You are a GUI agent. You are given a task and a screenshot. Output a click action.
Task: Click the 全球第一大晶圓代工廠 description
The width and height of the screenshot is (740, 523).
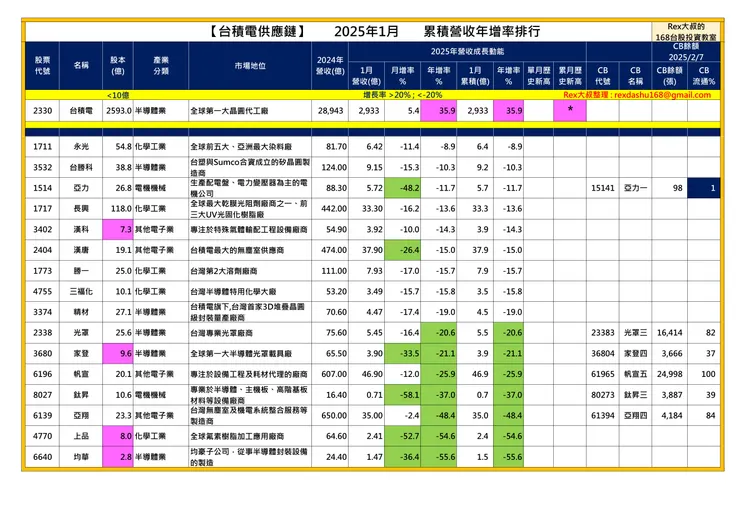click(x=229, y=110)
